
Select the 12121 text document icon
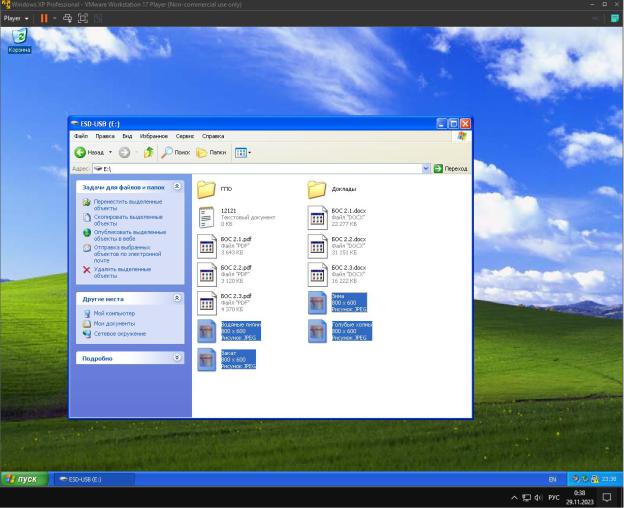pos(207,217)
